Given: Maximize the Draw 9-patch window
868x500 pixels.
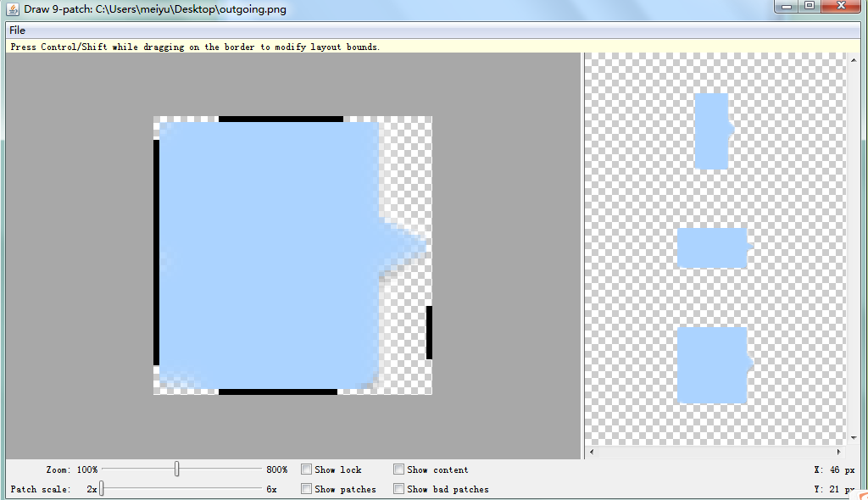Looking at the screenshot, I should (810, 6).
